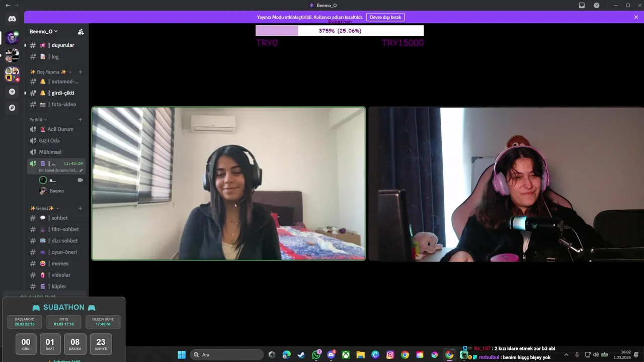Collapse the Yetkili category

[x=38, y=120]
